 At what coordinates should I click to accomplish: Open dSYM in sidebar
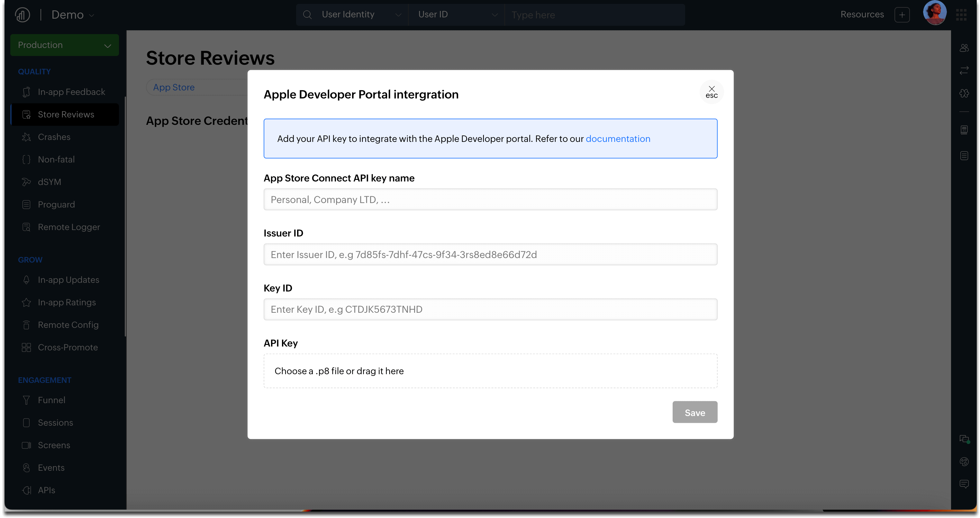click(x=65, y=182)
